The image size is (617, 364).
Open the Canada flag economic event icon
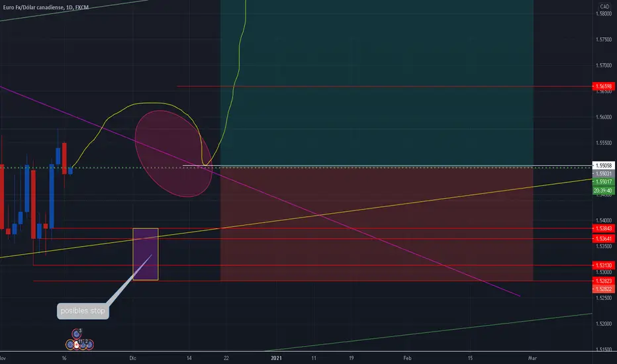[x=76, y=345]
